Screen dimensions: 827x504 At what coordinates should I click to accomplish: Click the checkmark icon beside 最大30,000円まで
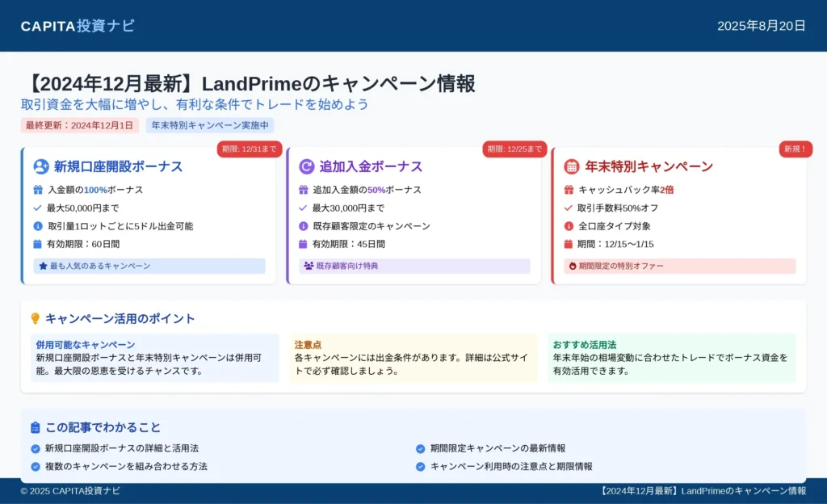coord(303,208)
